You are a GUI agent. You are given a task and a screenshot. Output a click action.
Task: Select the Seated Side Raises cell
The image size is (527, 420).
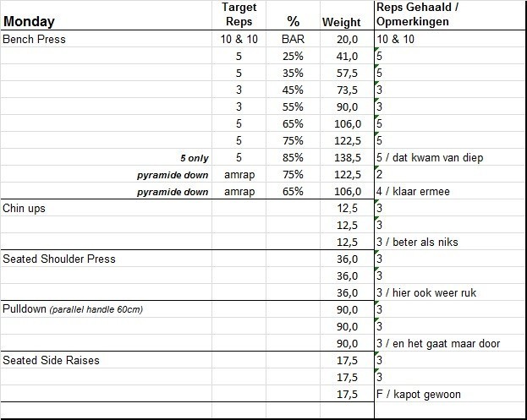[x=52, y=361]
